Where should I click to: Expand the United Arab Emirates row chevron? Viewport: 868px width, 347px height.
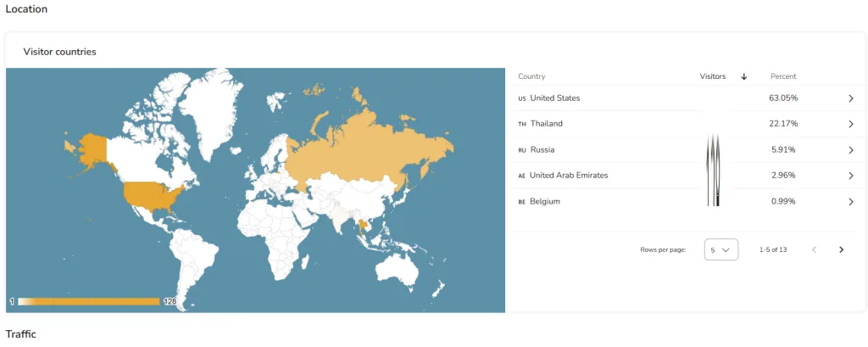tap(851, 176)
